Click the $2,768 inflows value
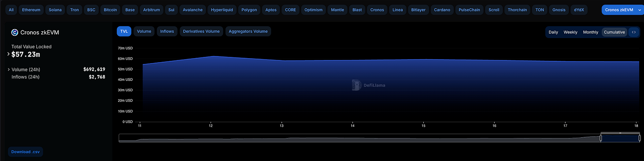Image resolution: width=644 pixels, height=161 pixels. 97,77
